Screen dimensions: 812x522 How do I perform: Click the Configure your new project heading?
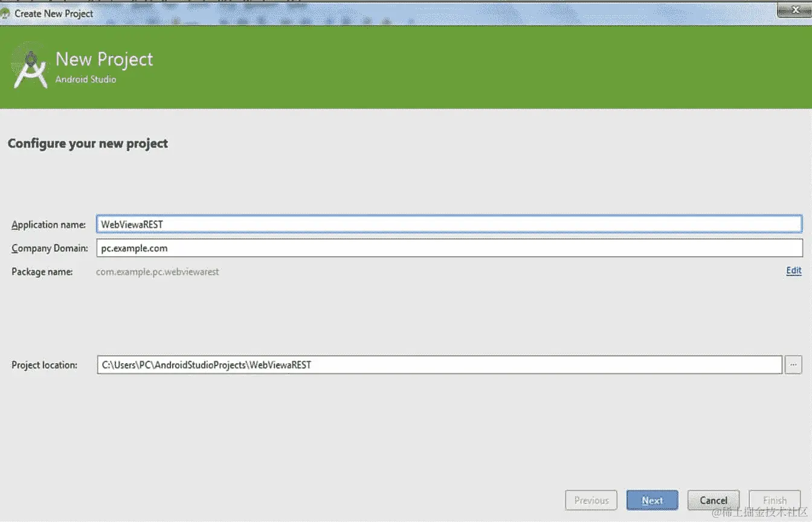pyautogui.click(x=88, y=143)
